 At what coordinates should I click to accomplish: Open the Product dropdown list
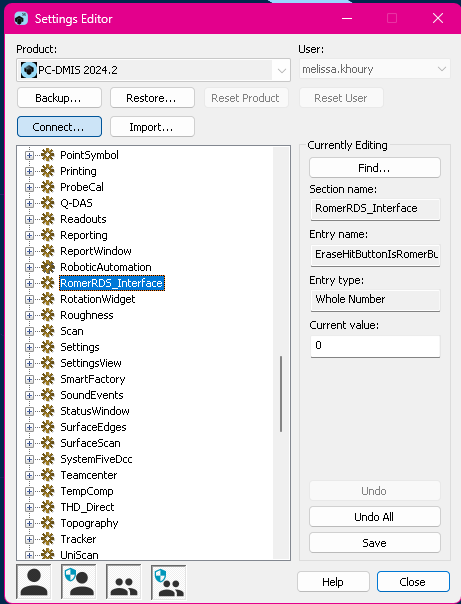(x=282, y=70)
